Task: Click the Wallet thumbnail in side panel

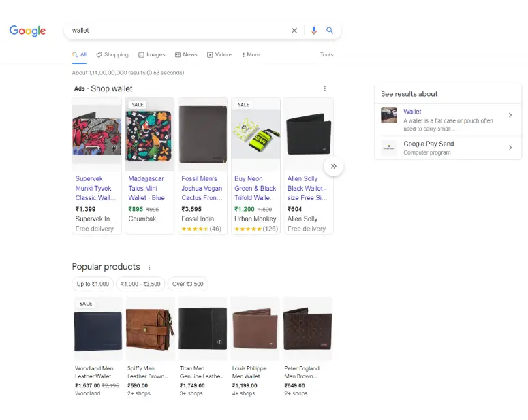Action: (x=389, y=115)
